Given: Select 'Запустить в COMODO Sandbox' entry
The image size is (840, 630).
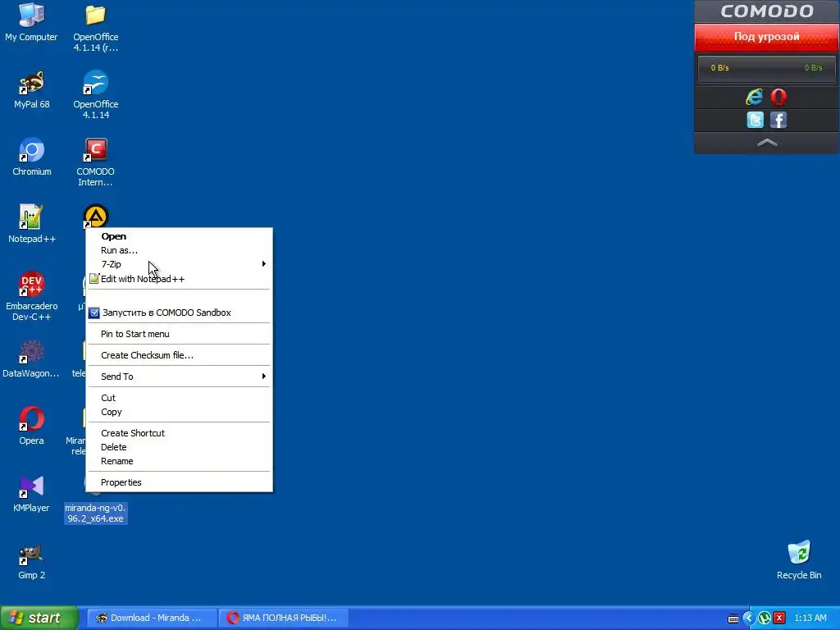Looking at the screenshot, I should pyautogui.click(x=180, y=313).
